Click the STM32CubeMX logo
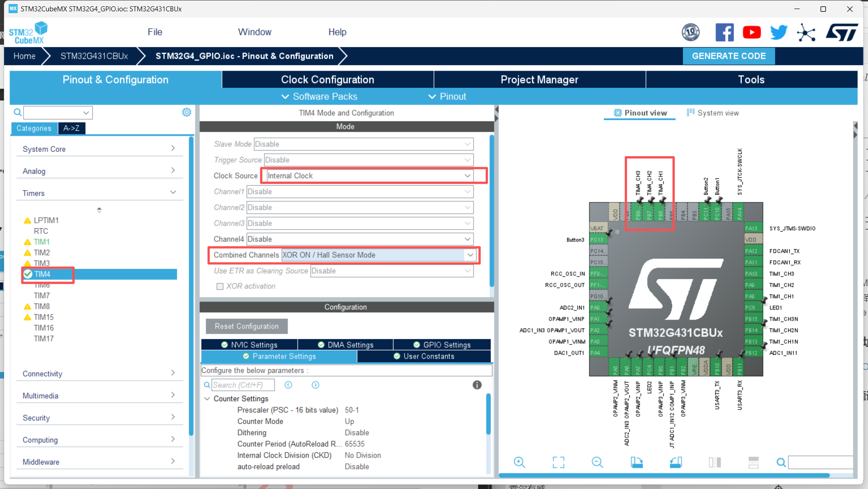Viewport: 868px width, 489px height. [28, 33]
